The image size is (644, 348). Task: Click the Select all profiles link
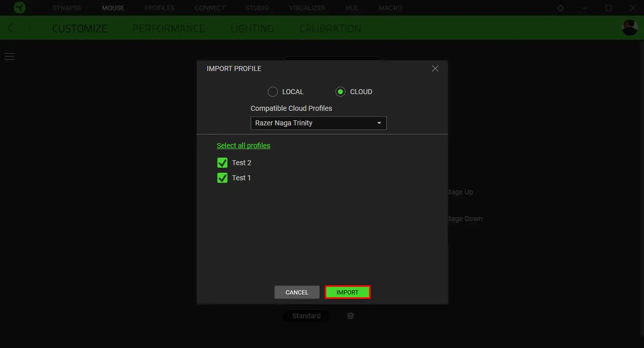tap(244, 145)
